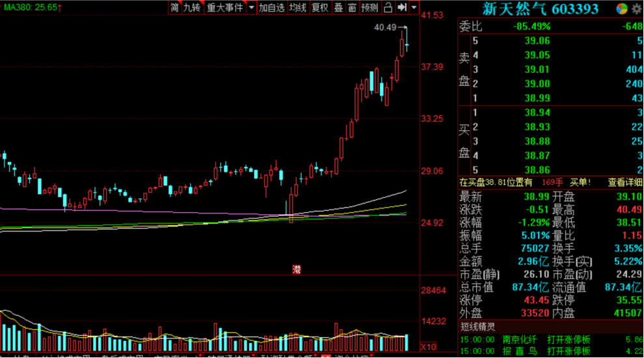
Task: Select the 预测 forecast item
Action: 369,7
